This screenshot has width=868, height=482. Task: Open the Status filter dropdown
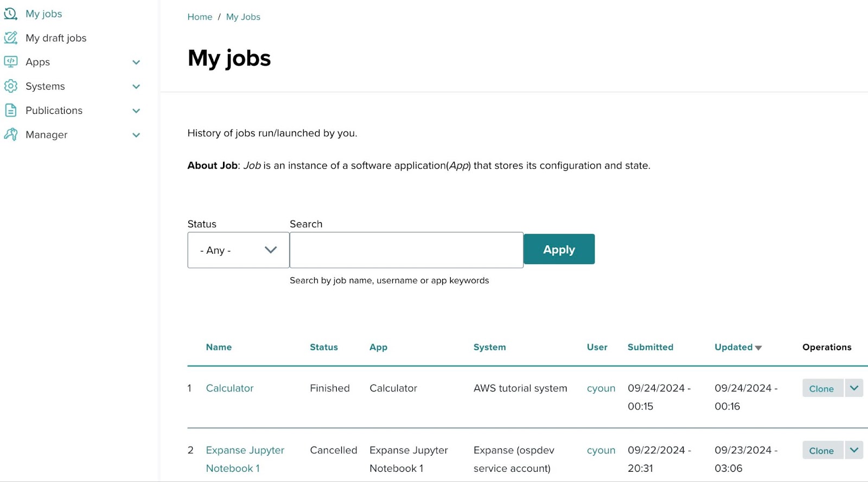click(x=238, y=250)
